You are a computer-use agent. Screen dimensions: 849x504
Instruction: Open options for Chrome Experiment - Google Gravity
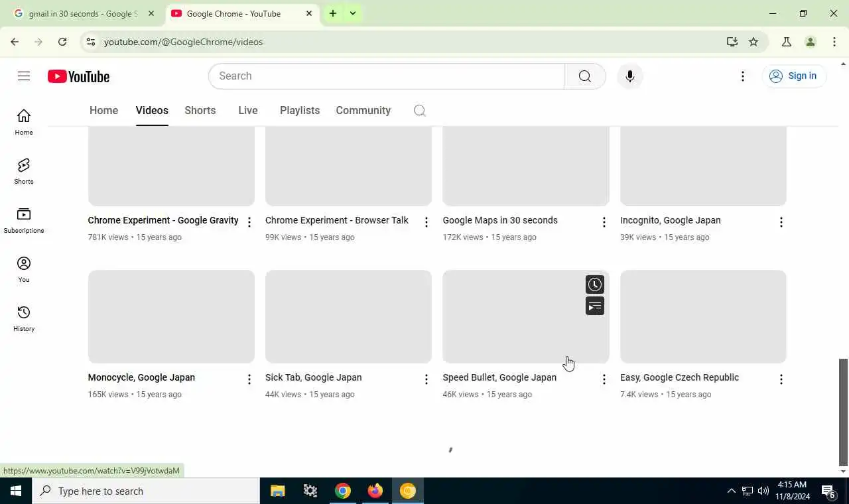click(x=249, y=222)
